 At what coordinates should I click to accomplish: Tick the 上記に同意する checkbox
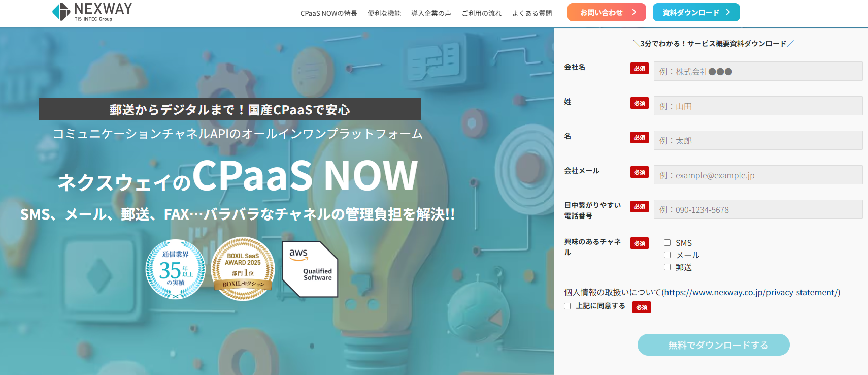click(x=567, y=306)
